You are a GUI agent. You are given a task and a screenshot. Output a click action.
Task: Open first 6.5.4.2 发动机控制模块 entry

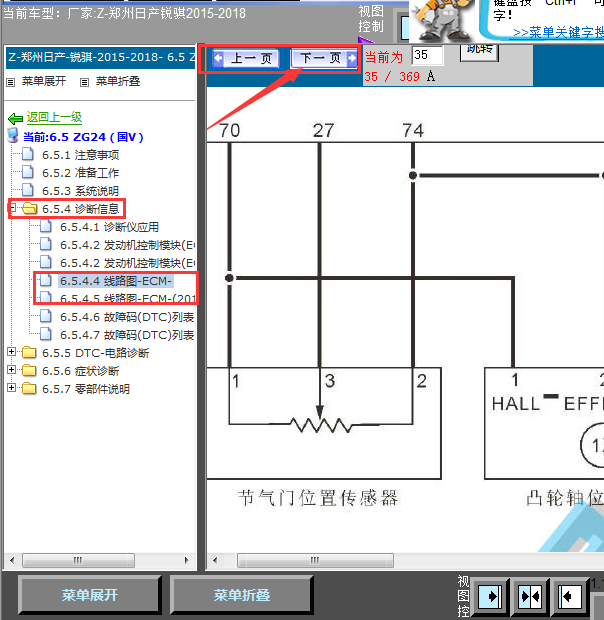click(127, 245)
